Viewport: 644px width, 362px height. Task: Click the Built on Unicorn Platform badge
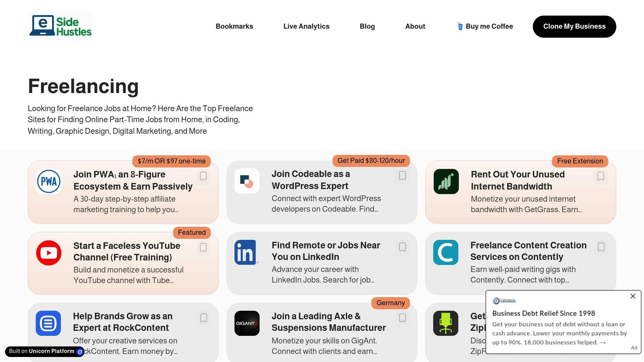(x=45, y=351)
